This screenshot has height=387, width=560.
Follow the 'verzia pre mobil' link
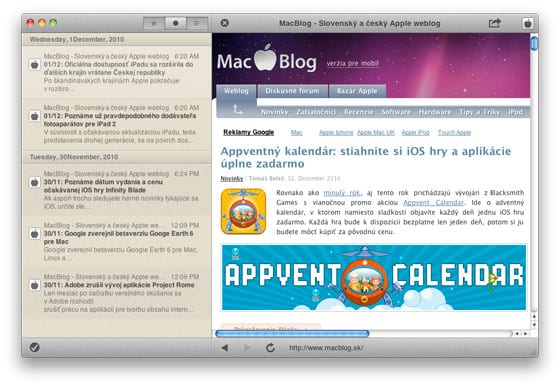(353, 64)
